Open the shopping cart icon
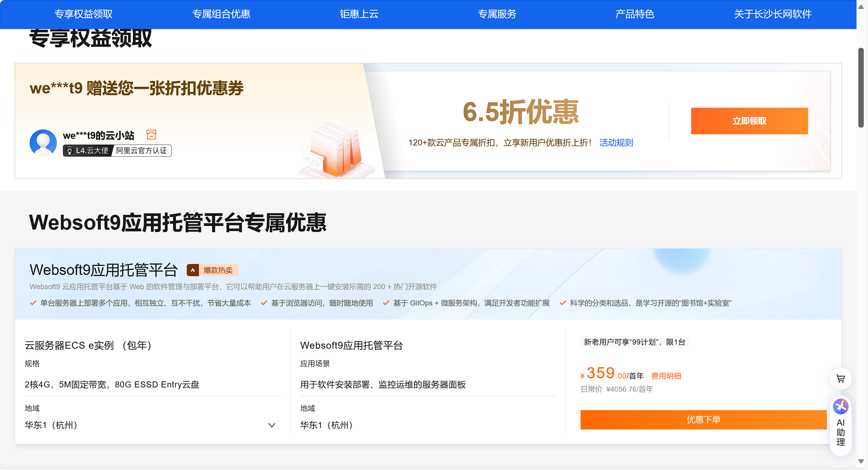Screen dimensions: 868x470 [840, 378]
